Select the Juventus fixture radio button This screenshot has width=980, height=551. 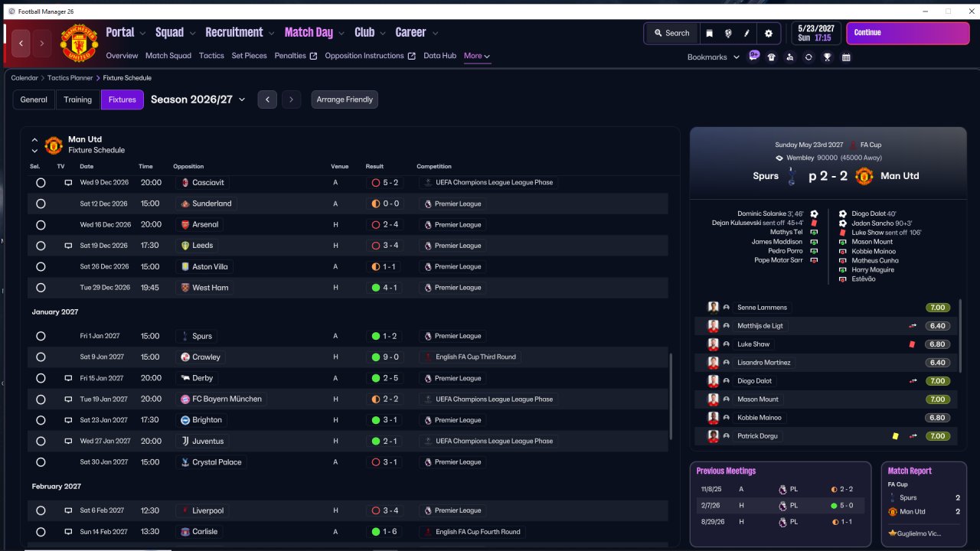pos(41,442)
